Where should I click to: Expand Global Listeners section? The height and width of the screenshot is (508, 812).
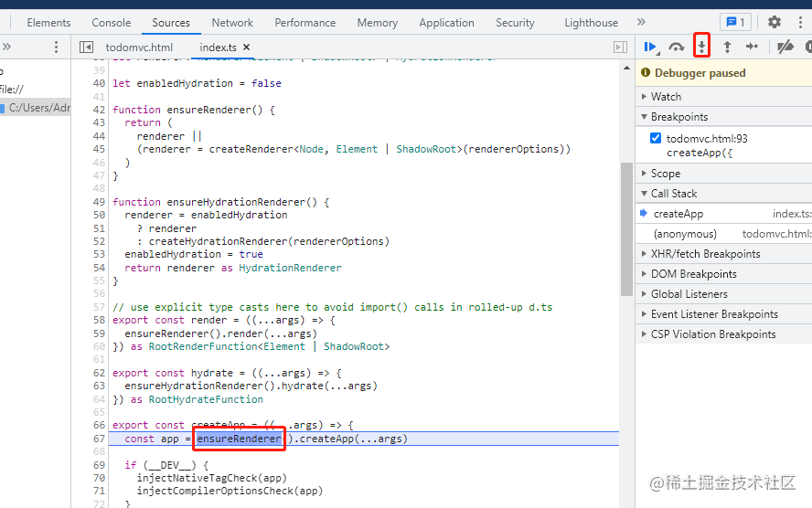point(723,294)
